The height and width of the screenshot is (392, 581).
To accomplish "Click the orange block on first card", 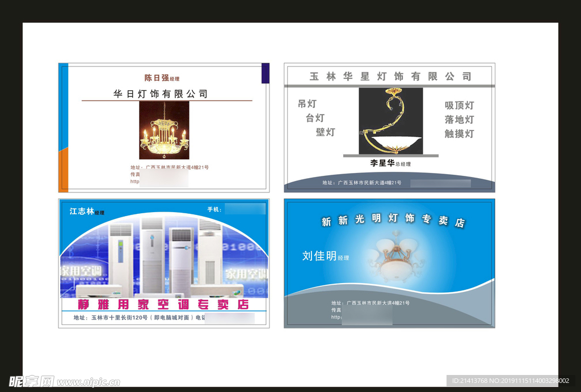I will coord(64,169).
